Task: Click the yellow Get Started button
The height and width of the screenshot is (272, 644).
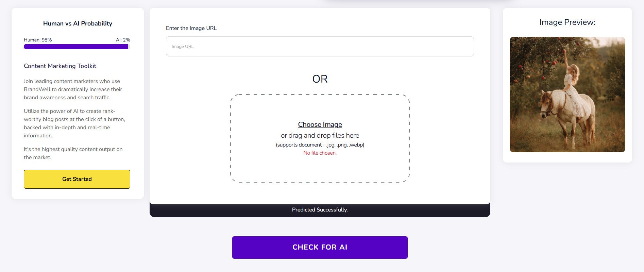Action: tap(77, 179)
